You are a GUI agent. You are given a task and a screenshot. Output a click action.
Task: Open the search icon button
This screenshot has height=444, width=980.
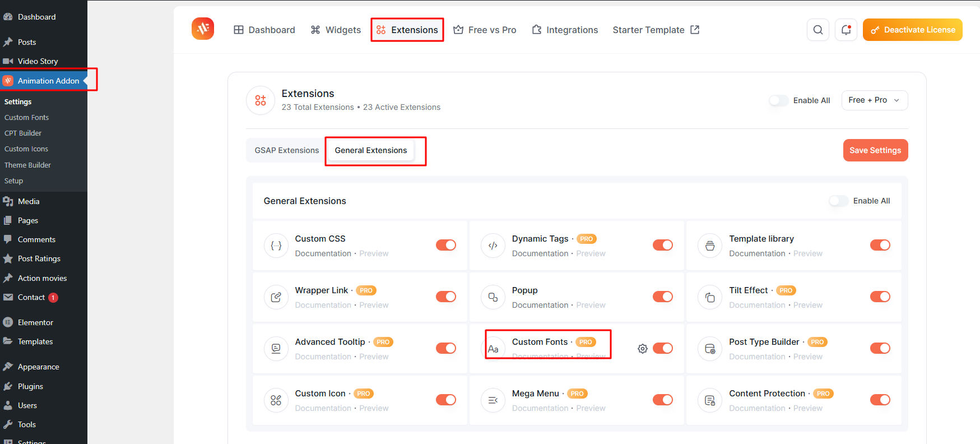(x=818, y=30)
